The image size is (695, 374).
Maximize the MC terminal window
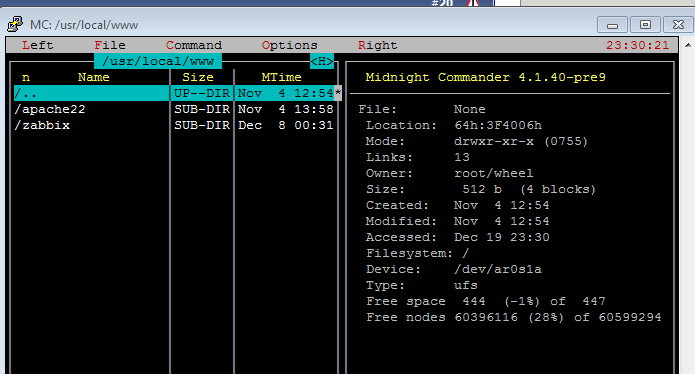[x=645, y=25]
